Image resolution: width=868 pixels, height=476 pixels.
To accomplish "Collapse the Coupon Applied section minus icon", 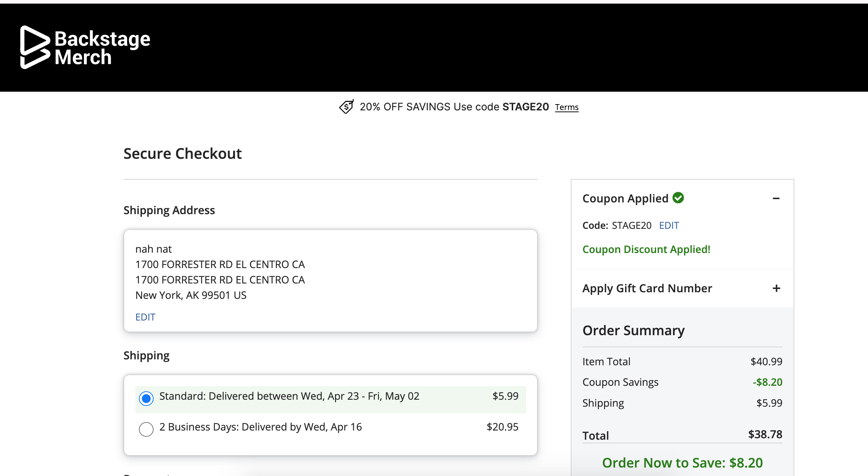I will 776,198.
